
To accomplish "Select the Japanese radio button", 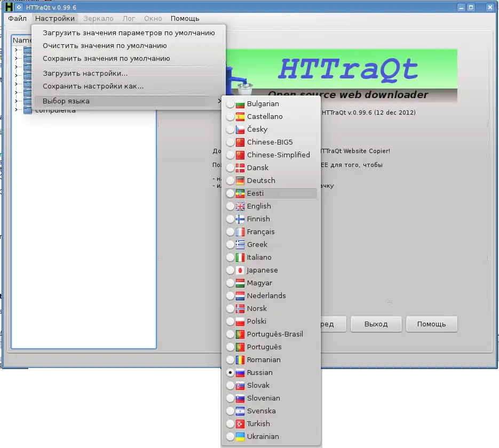I will 230,270.
